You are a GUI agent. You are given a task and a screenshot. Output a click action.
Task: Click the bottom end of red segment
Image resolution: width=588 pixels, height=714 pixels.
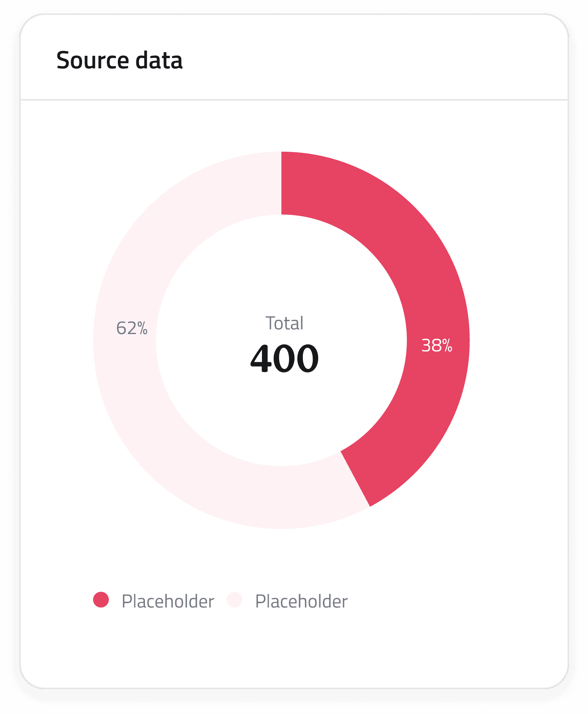pos(355,479)
